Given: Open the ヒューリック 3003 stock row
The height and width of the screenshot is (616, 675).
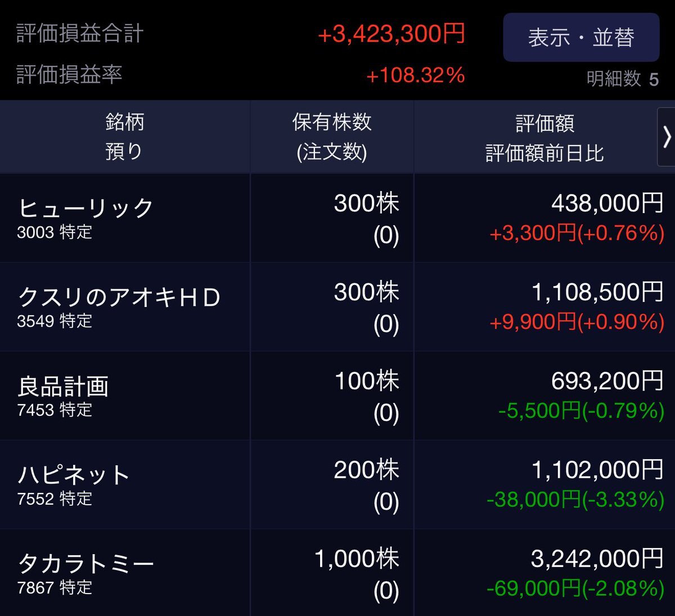Looking at the screenshot, I should (337, 218).
